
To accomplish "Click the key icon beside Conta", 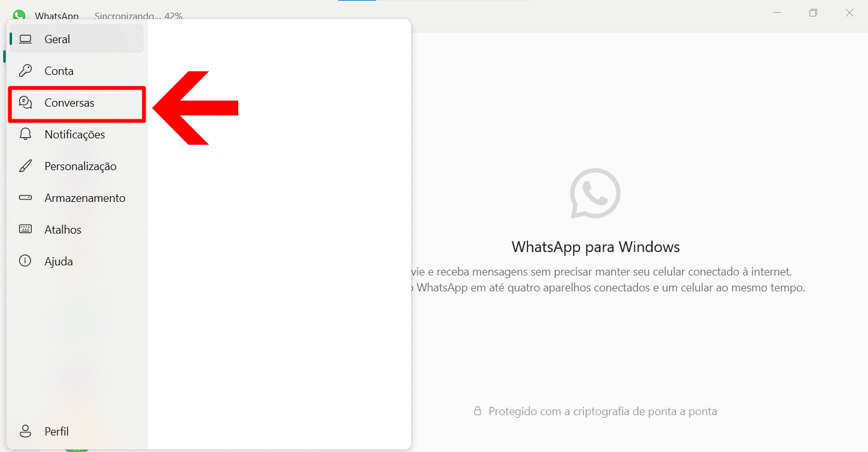I will click(x=25, y=71).
